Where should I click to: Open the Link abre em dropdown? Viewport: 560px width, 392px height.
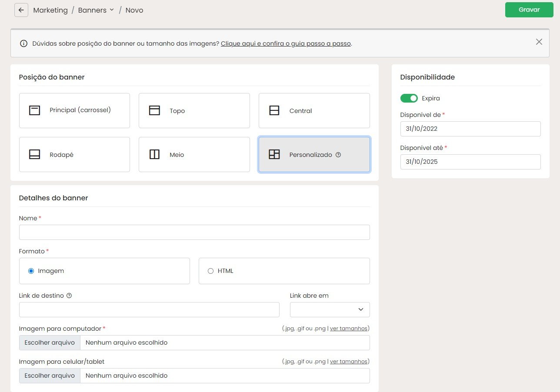coord(330,309)
